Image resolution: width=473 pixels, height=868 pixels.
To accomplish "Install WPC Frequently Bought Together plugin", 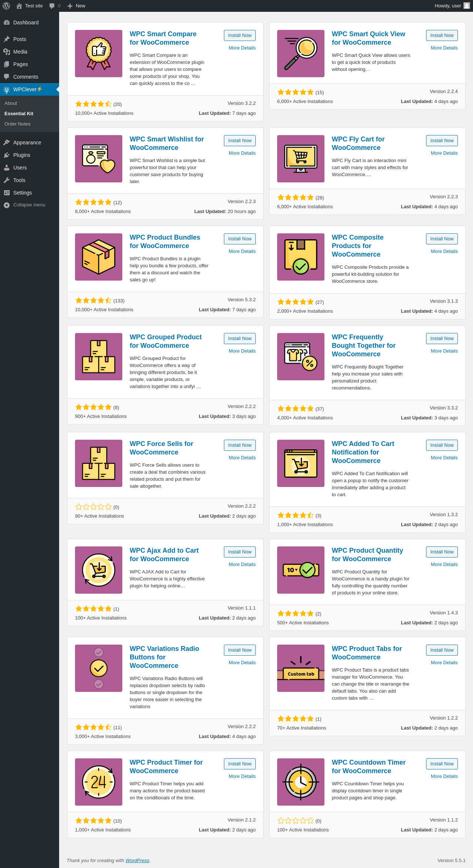I will pos(442,339).
